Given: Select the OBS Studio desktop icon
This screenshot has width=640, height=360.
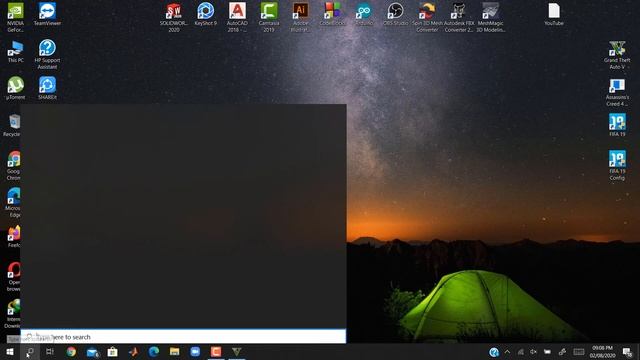Looking at the screenshot, I should click(x=396, y=14).
